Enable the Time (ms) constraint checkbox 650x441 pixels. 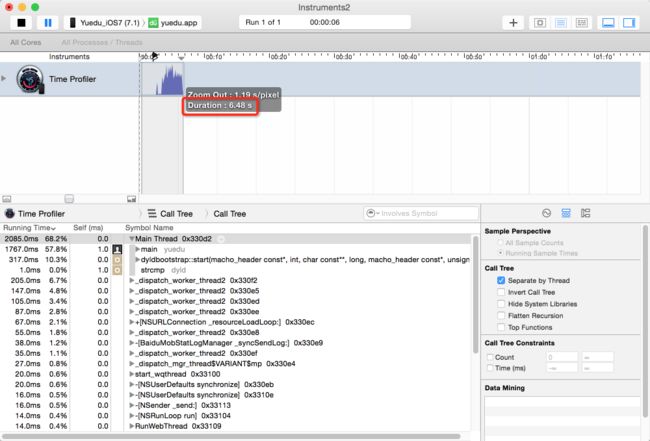click(x=490, y=368)
